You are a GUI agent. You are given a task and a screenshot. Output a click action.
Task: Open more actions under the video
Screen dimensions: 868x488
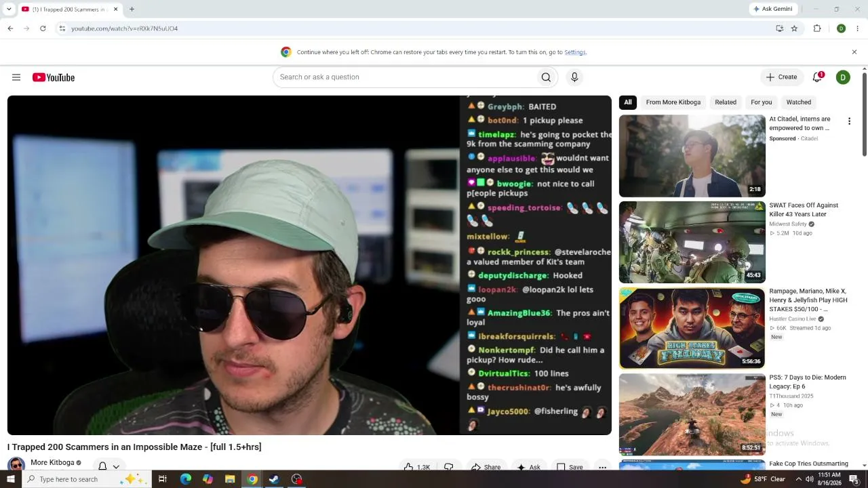pos(602,467)
